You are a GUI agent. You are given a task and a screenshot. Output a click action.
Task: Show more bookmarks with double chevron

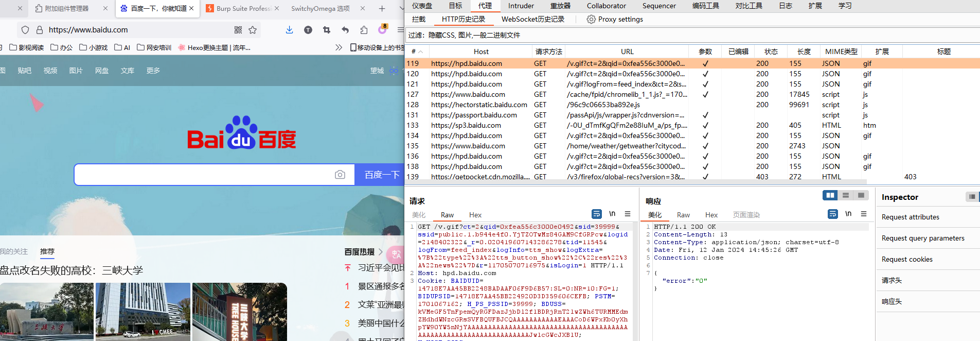(338, 47)
